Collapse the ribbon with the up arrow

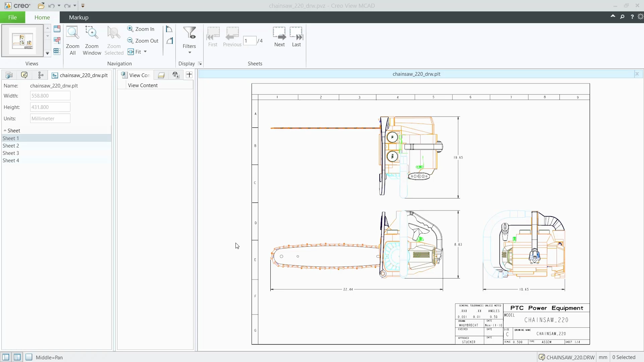click(613, 16)
